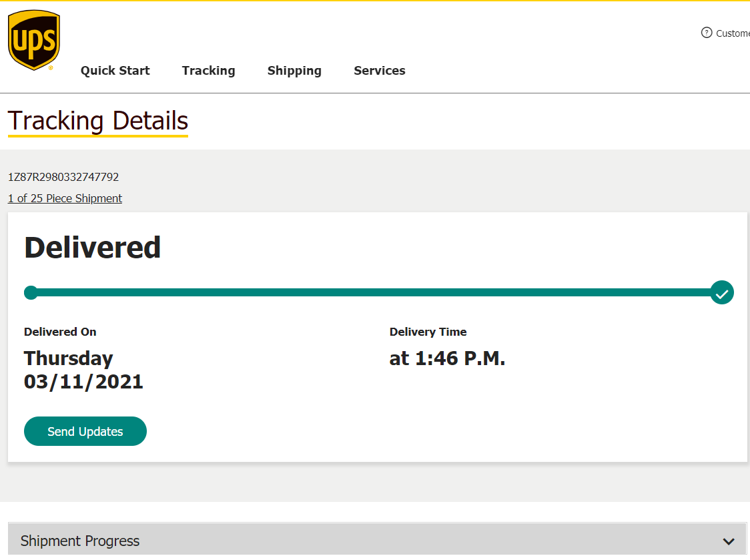This screenshot has width=750, height=560.
Task: Click the question mark help icon
Action: 707,33
